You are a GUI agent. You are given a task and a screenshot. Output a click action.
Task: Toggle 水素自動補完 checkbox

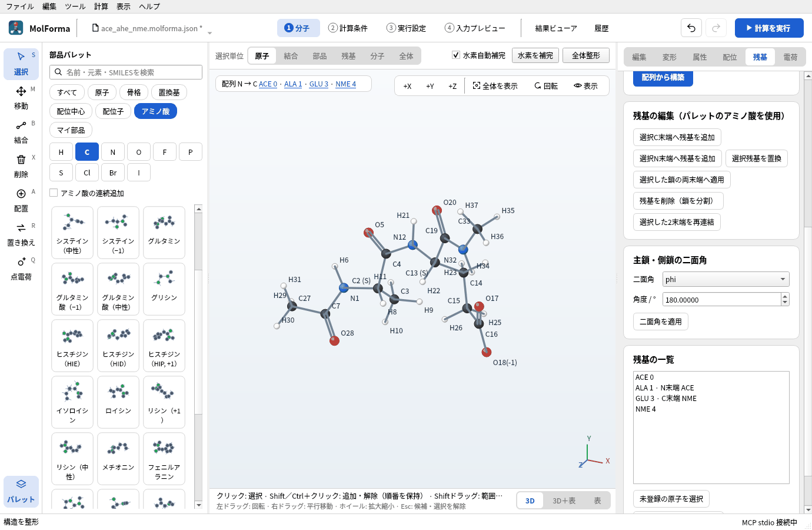pos(456,55)
